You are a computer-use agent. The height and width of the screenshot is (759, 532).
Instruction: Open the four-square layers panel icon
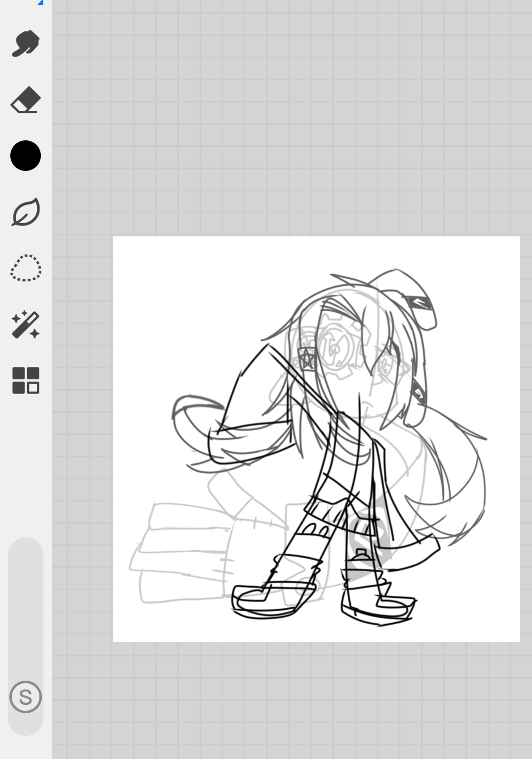(x=26, y=381)
